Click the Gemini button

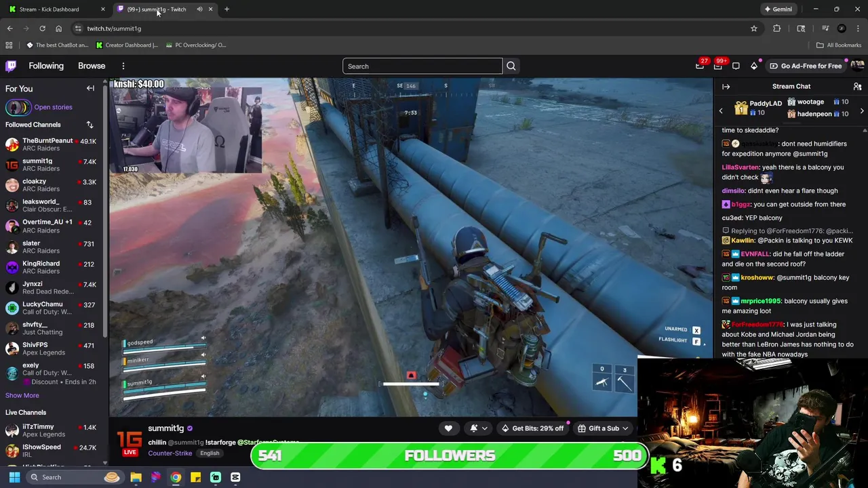tap(778, 9)
